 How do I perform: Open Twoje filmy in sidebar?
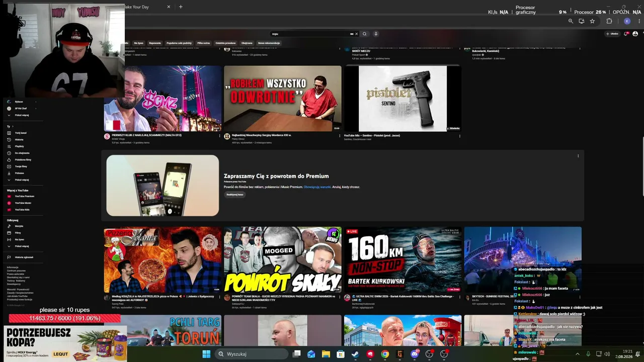pyautogui.click(x=21, y=166)
